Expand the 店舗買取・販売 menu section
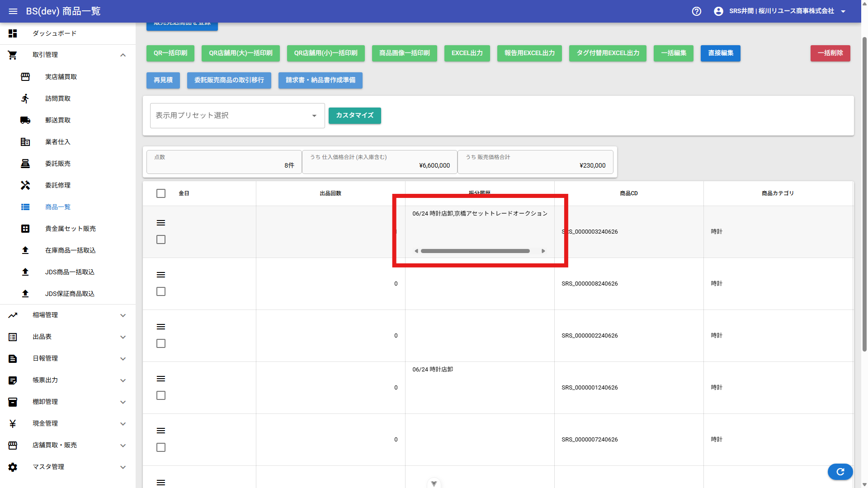The height and width of the screenshot is (488, 868). tap(123, 446)
